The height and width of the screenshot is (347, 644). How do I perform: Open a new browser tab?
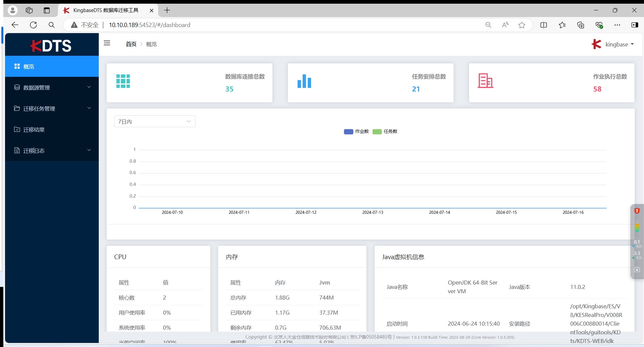pos(167,10)
